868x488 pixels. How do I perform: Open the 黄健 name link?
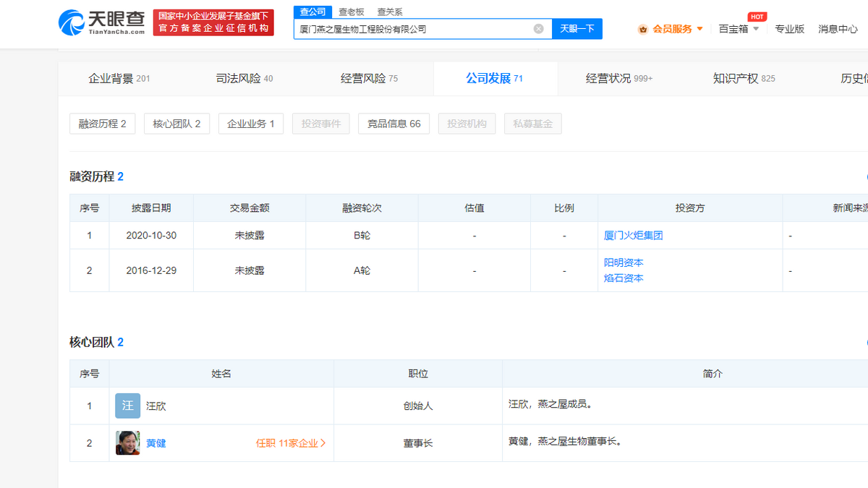pyautogui.click(x=156, y=443)
